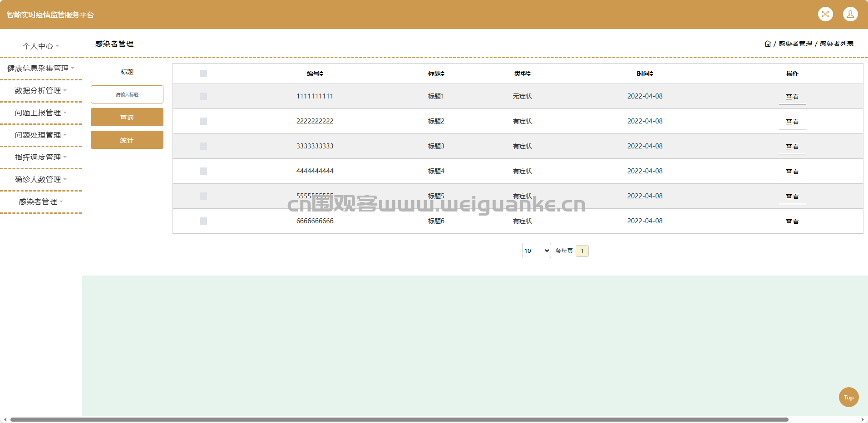
Task: Tick the checkbox for row 3333333333
Action: pyautogui.click(x=203, y=146)
